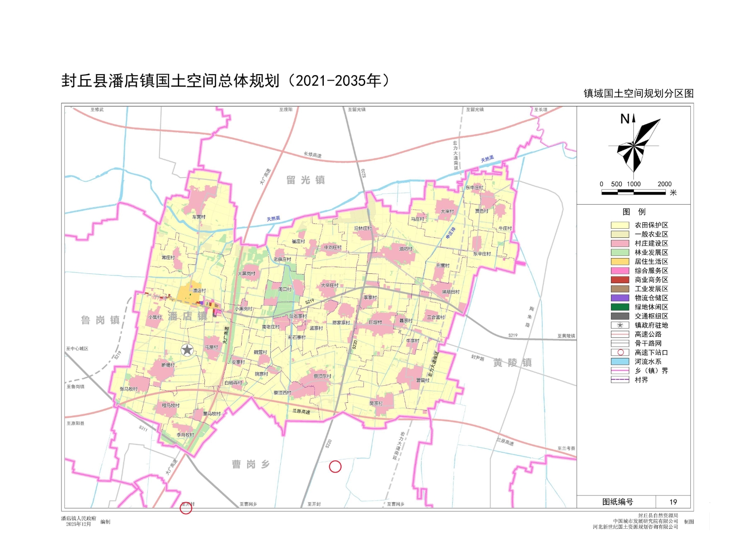This screenshot has height=535, width=756.
Task: Select the 河流水系 blue legend swatch
Action: (620, 361)
